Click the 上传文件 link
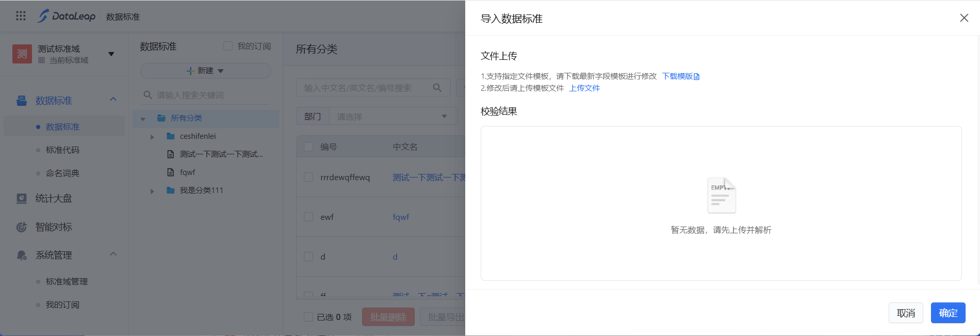 584,88
